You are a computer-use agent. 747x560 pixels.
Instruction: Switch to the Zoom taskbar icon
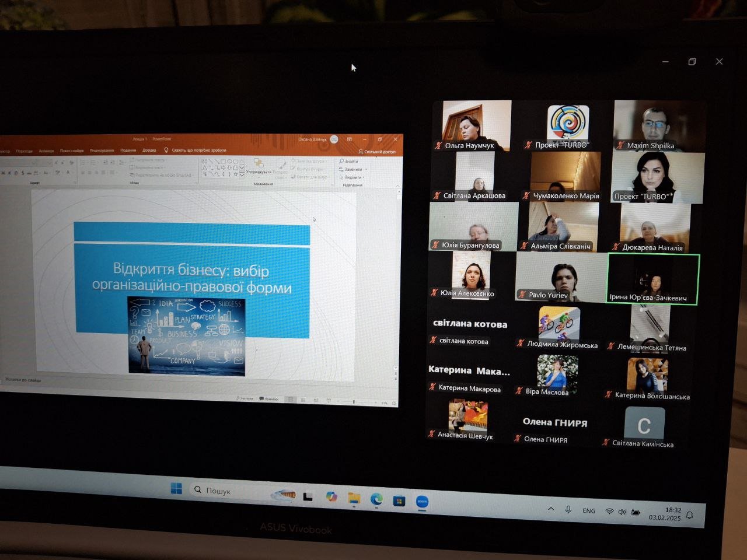tap(422, 502)
